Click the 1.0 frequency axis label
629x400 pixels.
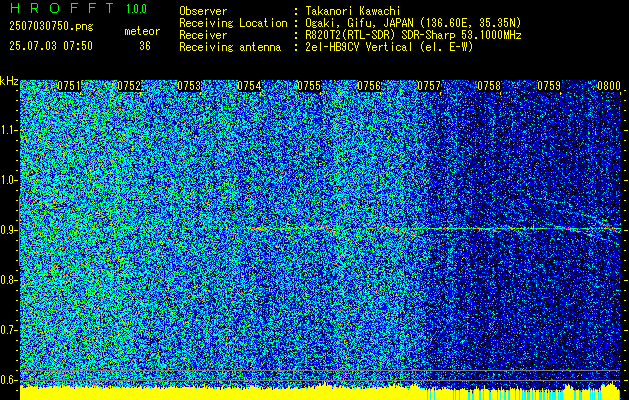pos(9,180)
